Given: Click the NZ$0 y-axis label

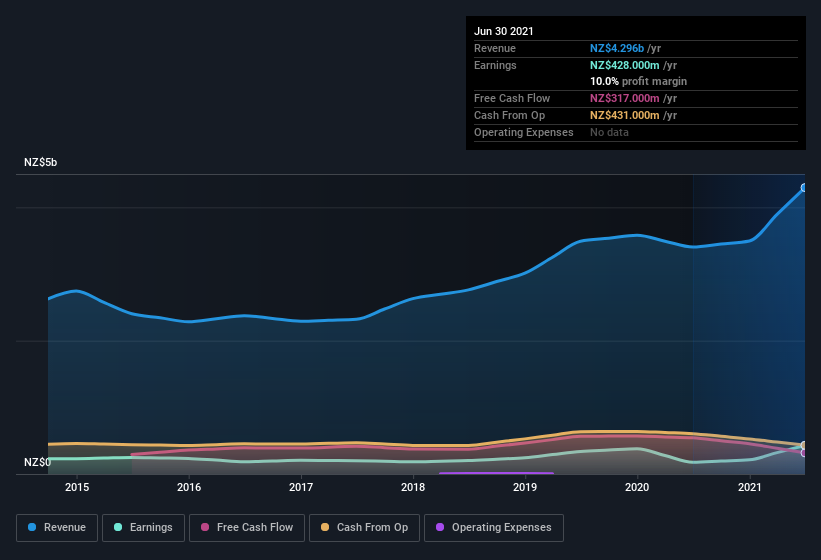Looking at the screenshot, I should coord(37,462).
